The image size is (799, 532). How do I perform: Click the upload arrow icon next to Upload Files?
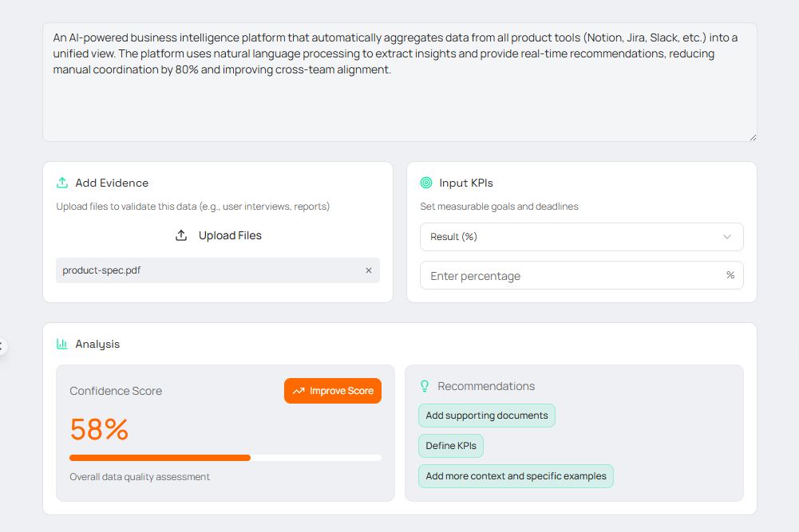181,235
